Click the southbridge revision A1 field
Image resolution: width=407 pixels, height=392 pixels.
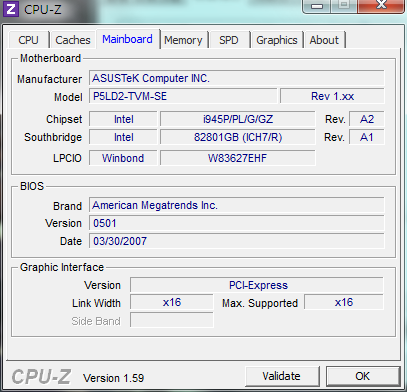(367, 137)
